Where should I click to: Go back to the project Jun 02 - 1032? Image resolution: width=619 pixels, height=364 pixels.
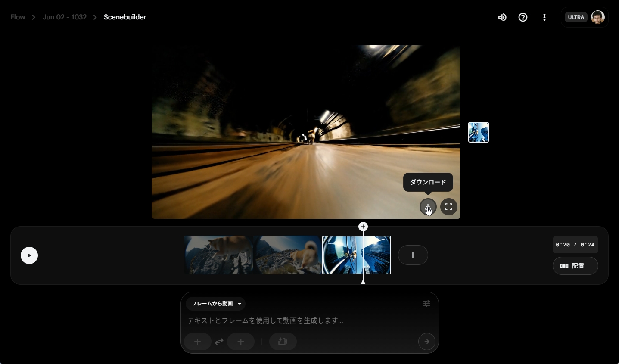64,17
